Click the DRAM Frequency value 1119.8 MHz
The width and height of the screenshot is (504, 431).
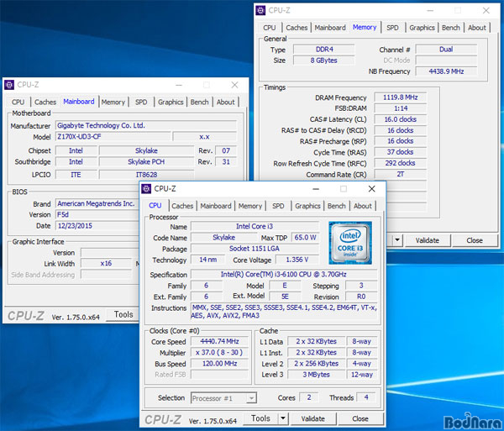pyautogui.click(x=400, y=97)
